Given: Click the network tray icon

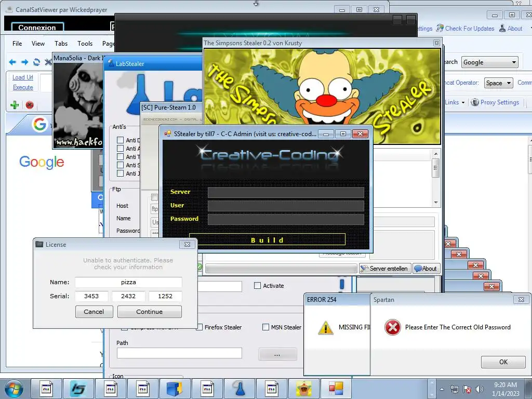Looking at the screenshot, I should coord(454,390).
